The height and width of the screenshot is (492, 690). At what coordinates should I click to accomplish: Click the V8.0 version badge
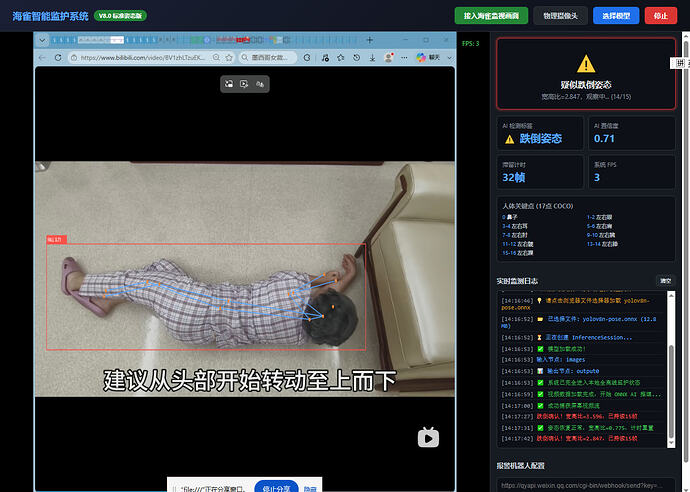point(120,16)
